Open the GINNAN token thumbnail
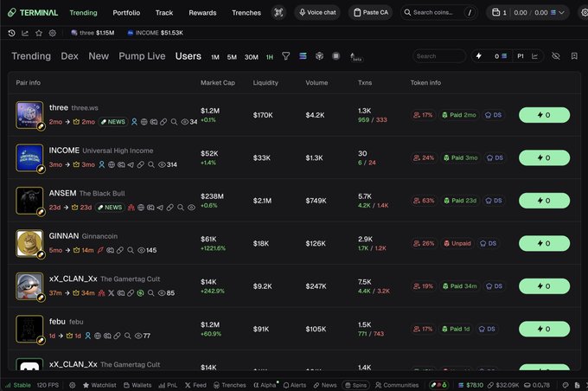Image resolution: width=588 pixels, height=391 pixels. (x=29, y=243)
